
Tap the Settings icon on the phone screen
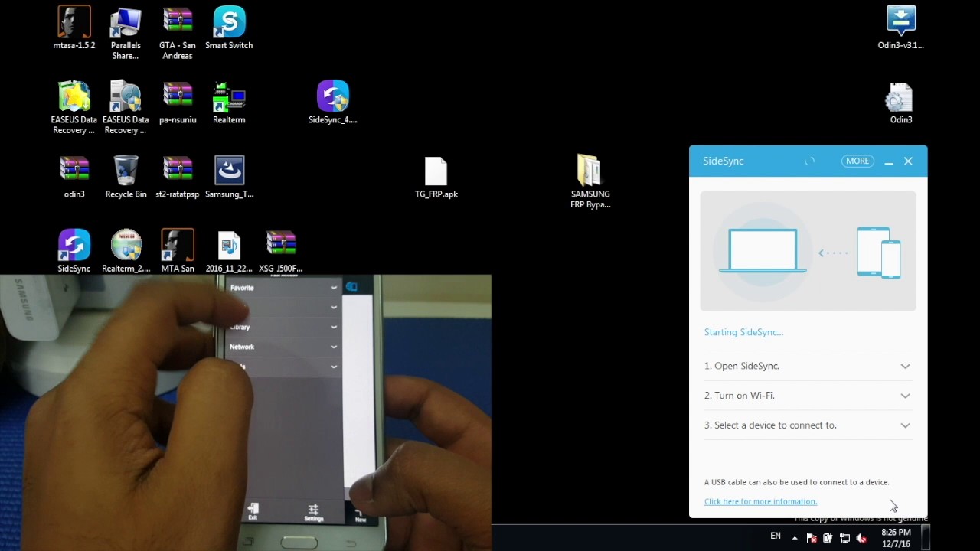pyautogui.click(x=313, y=512)
